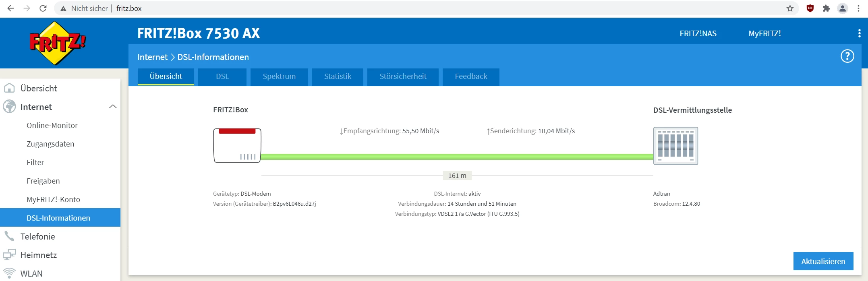Click the DSL-Vermittlungsstelle exchange image
This screenshot has height=281, width=868.
coord(675,146)
